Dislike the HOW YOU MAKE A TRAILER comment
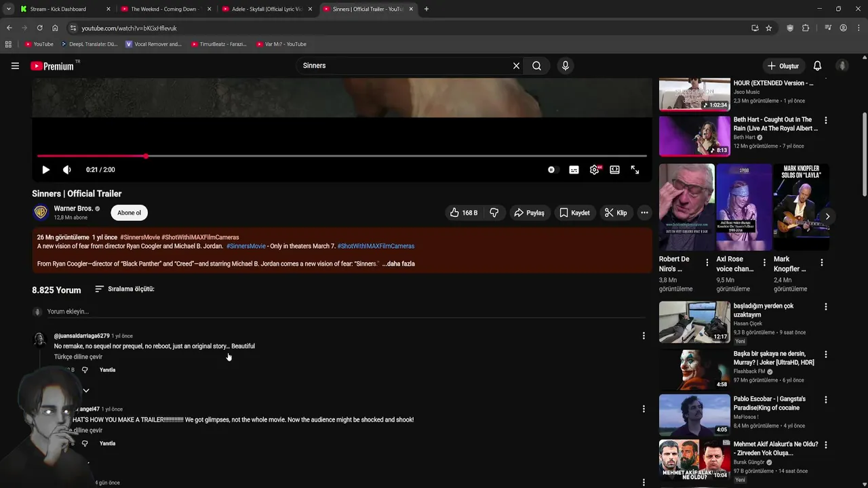This screenshot has height=488, width=868. (85, 443)
